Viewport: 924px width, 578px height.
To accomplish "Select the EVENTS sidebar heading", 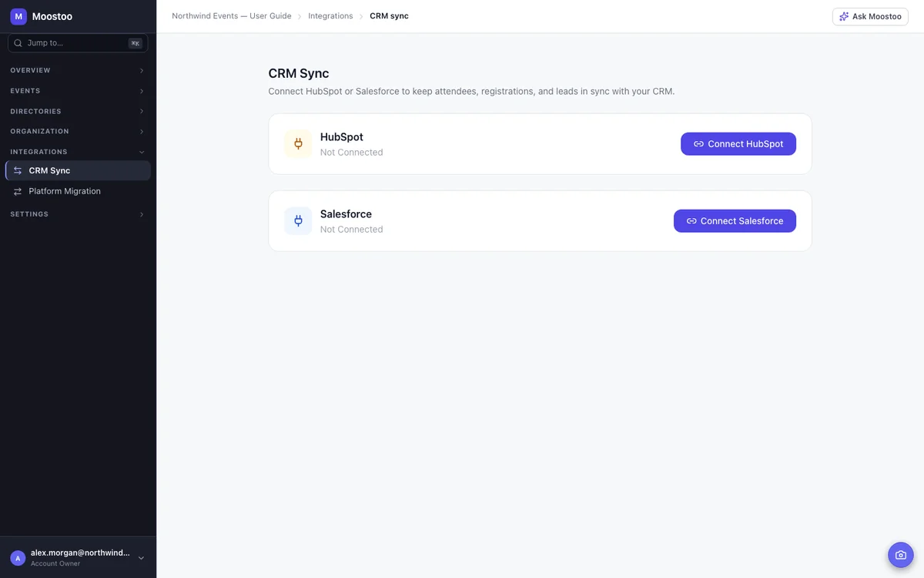I will pos(25,91).
